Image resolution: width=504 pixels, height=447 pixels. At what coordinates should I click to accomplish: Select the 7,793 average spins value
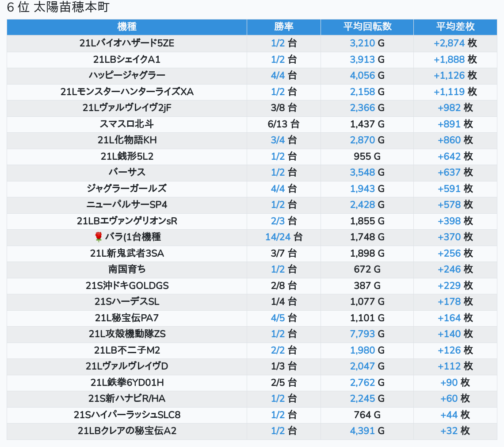pos(362,334)
